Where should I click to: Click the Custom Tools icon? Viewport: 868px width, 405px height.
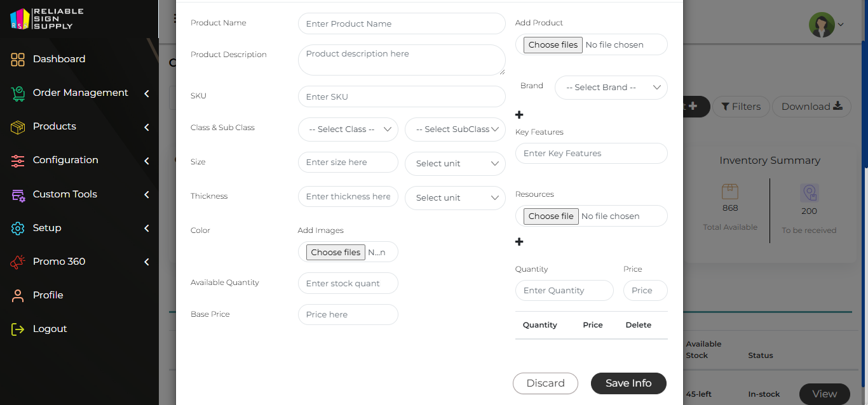point(18,195)
